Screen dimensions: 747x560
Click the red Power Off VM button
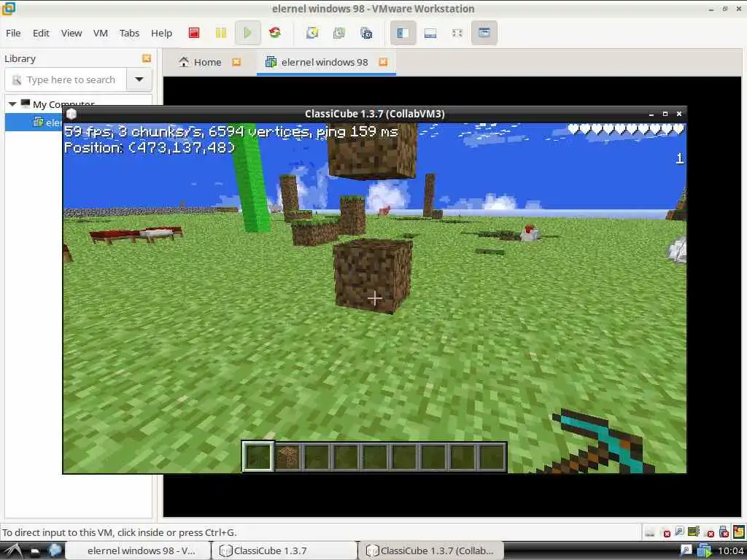pyautogui.click(x=194, y=33)
